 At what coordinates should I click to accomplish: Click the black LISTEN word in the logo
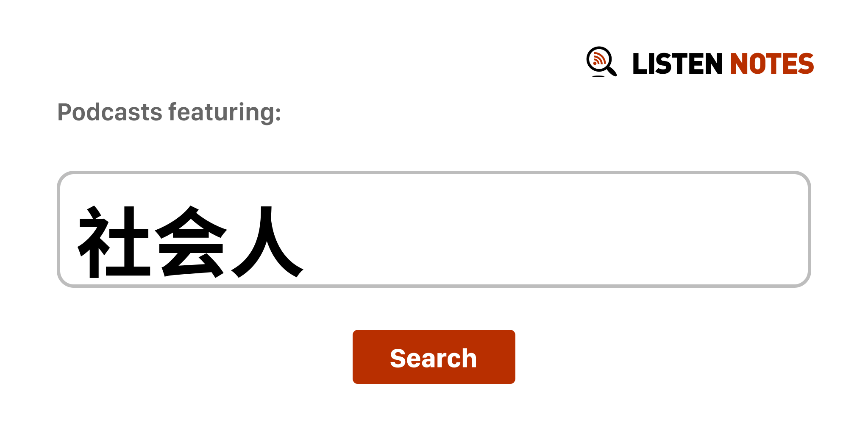[677, 64]
